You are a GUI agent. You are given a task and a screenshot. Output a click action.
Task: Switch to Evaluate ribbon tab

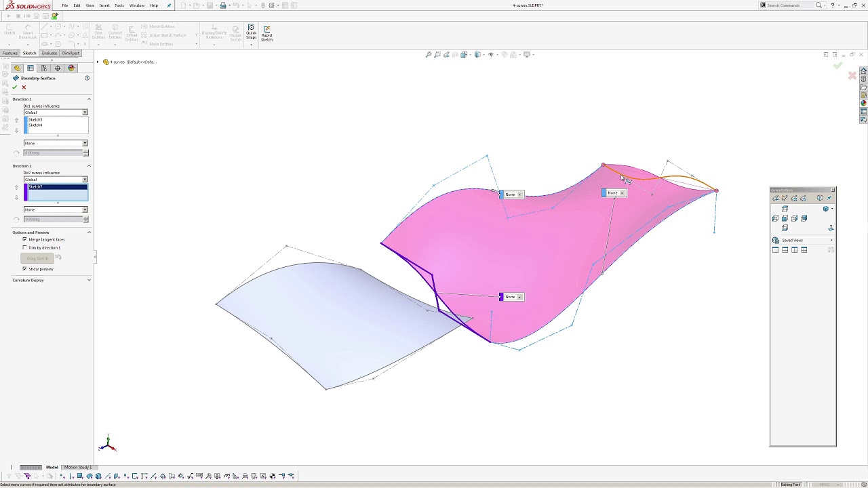click(x=50, y=53)
